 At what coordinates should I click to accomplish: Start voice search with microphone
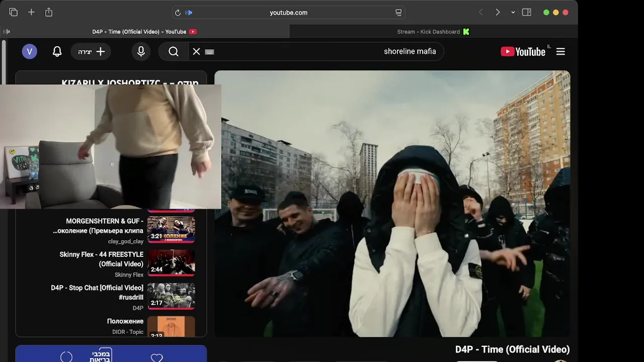coord(141,51)
